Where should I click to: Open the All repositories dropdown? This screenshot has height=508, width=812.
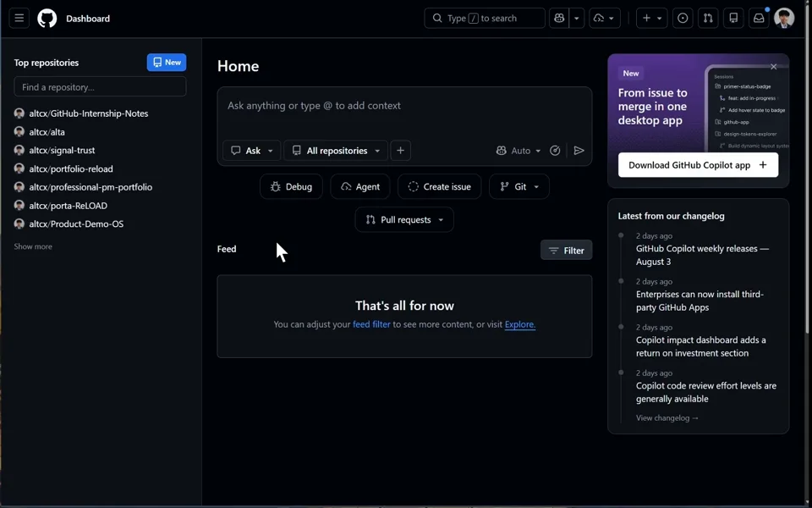click(336, 151)
